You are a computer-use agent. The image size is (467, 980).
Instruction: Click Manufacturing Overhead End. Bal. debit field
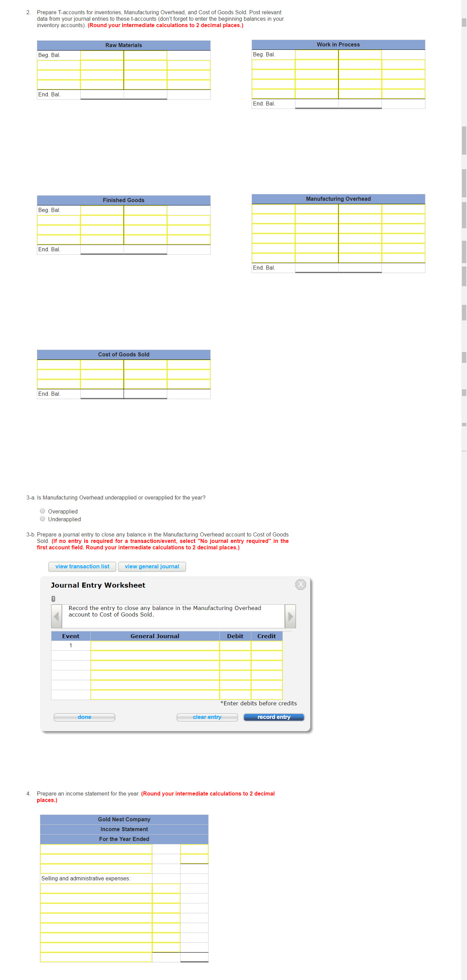click(317, 268)
